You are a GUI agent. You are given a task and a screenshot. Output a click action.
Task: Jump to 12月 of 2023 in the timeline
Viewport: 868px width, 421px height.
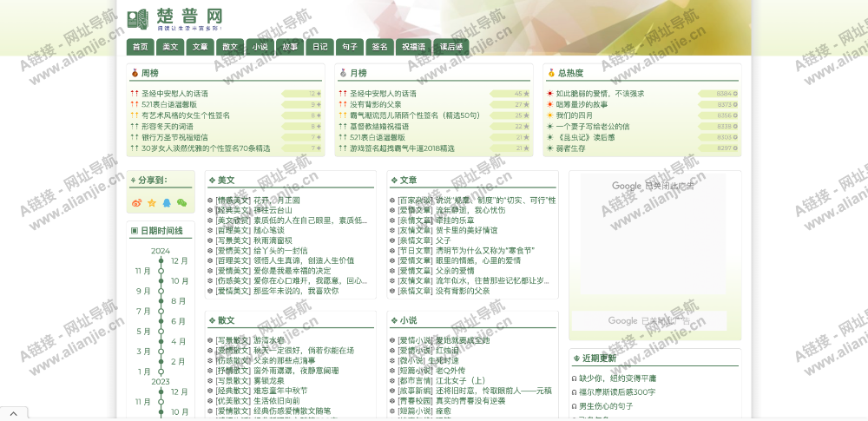coord(179,391)
